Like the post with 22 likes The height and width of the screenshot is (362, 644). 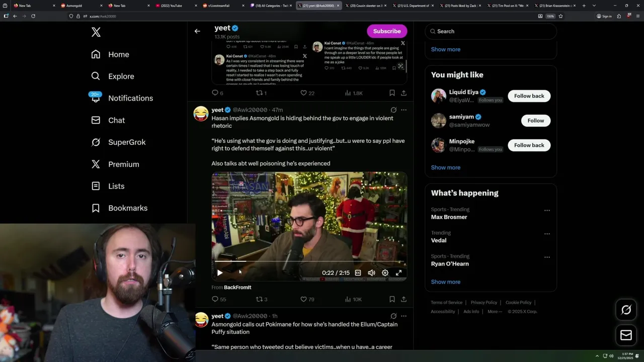[x=307, y=93]
